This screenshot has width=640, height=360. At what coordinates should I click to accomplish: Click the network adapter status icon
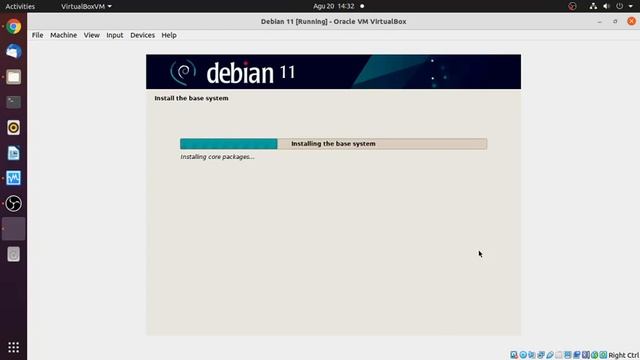click(541, 355)
